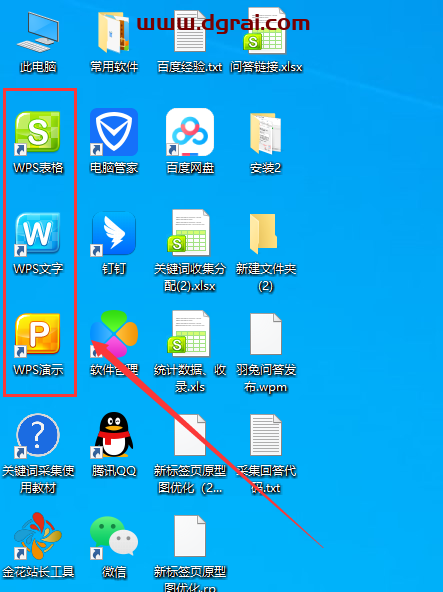Image resolution: width=443 pixels, height=592 pixels.
Task: Select the 新标签页原型图优化.rp file icon
Action: click(190, 536)
